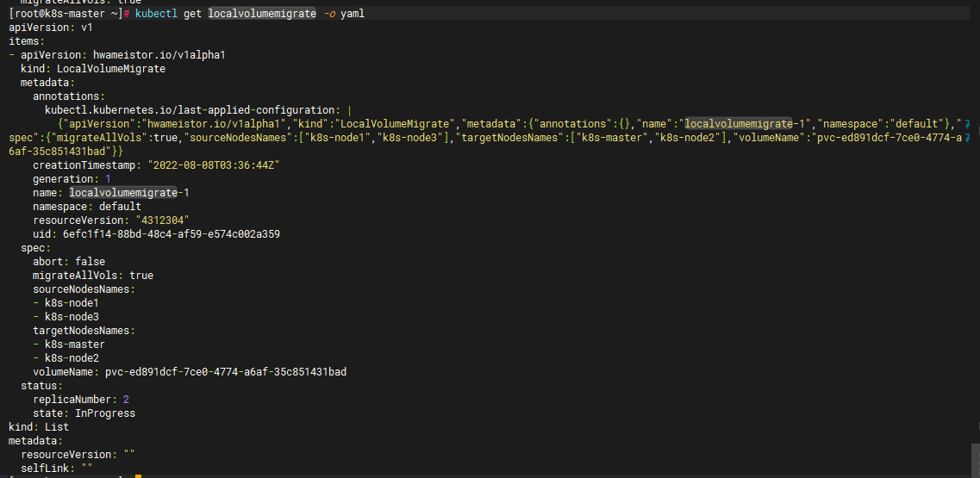Viewport: 980px width, 478px height.
Task: Click the "apiVersion: v1" line
Action: tap(51, 28)
